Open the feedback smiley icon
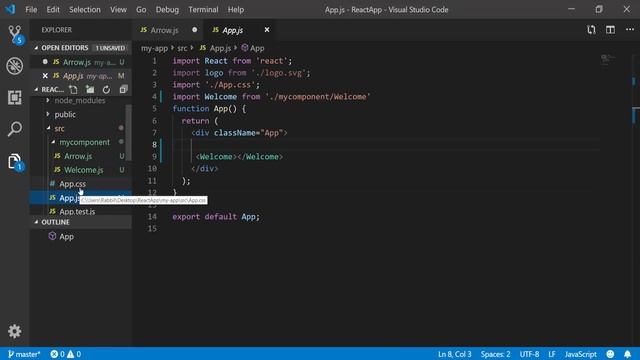Image resolution: width=640 pixels, height=360 pixels. [610, 354]
